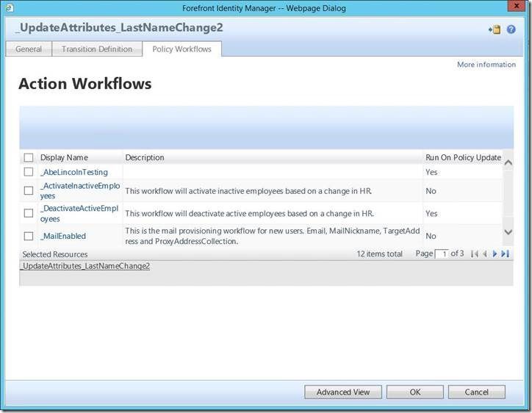Click 'Yes' in the _AbeLincolnTesting row
The height and width of the screenshot is (413, 532).
431,172
